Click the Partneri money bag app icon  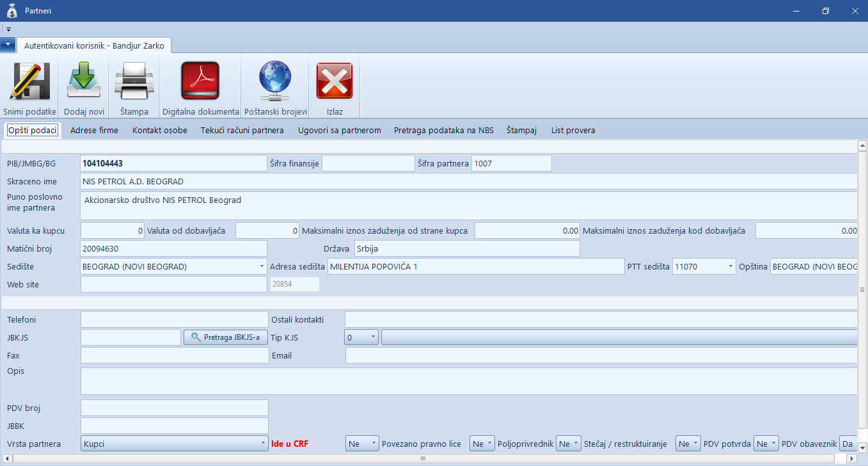pos(12,11)
